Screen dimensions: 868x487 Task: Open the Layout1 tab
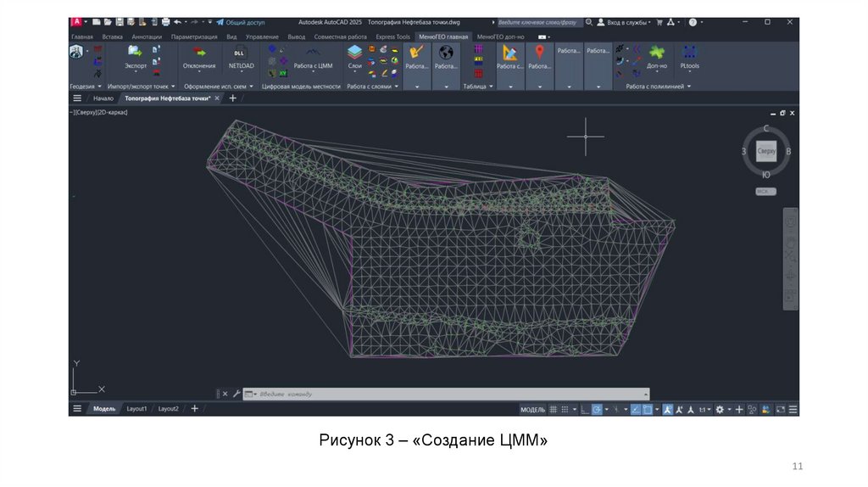[136, 409]
